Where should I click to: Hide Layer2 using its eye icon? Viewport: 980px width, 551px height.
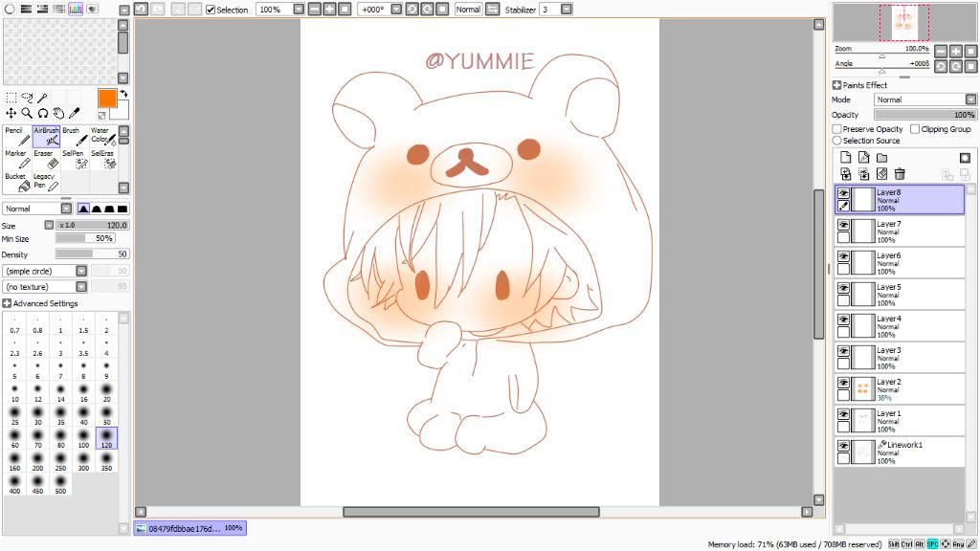pyautogui.click(x=843, y=383)
